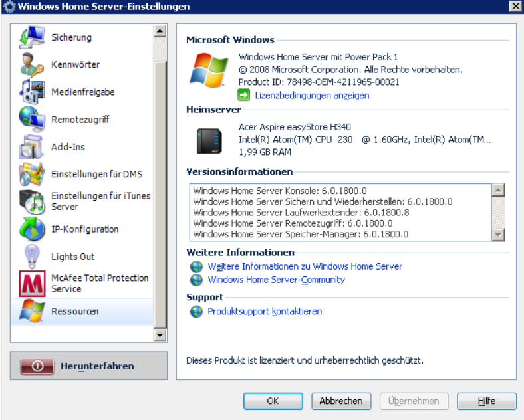Click version list scroll down arrow

click(x=498, y=235)
